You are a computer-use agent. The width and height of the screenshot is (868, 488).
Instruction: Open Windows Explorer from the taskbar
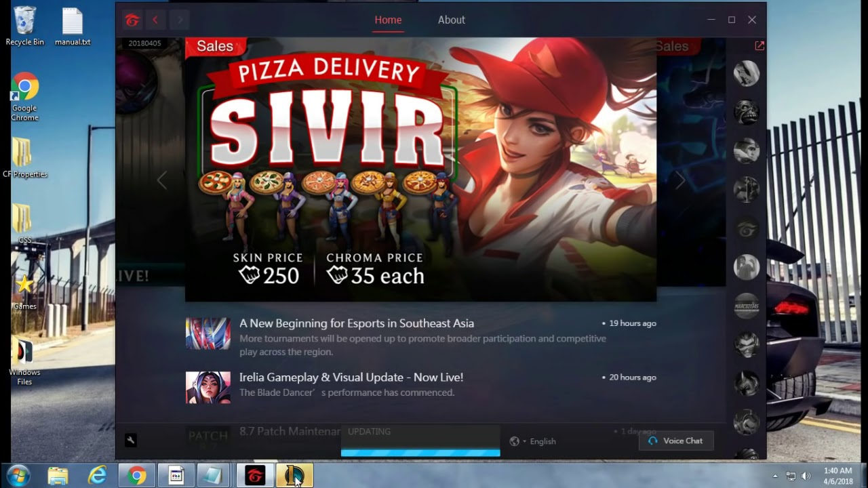(58, 476)
